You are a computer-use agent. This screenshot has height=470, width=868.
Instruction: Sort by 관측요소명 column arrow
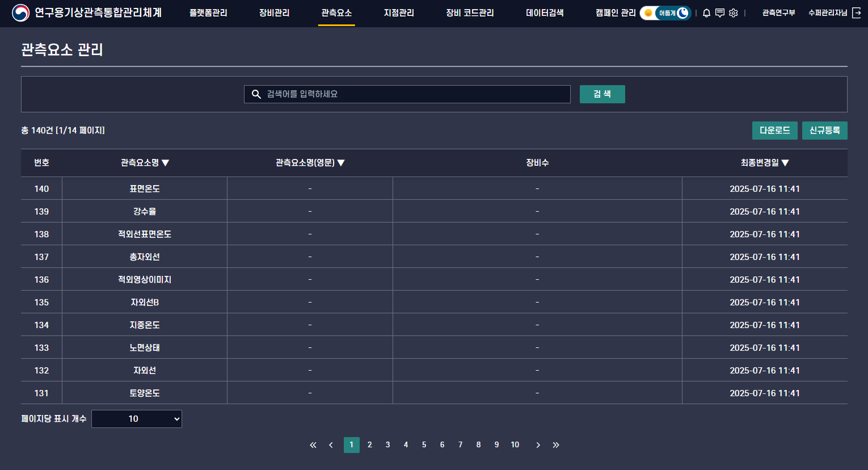click(x=166, y=163)
